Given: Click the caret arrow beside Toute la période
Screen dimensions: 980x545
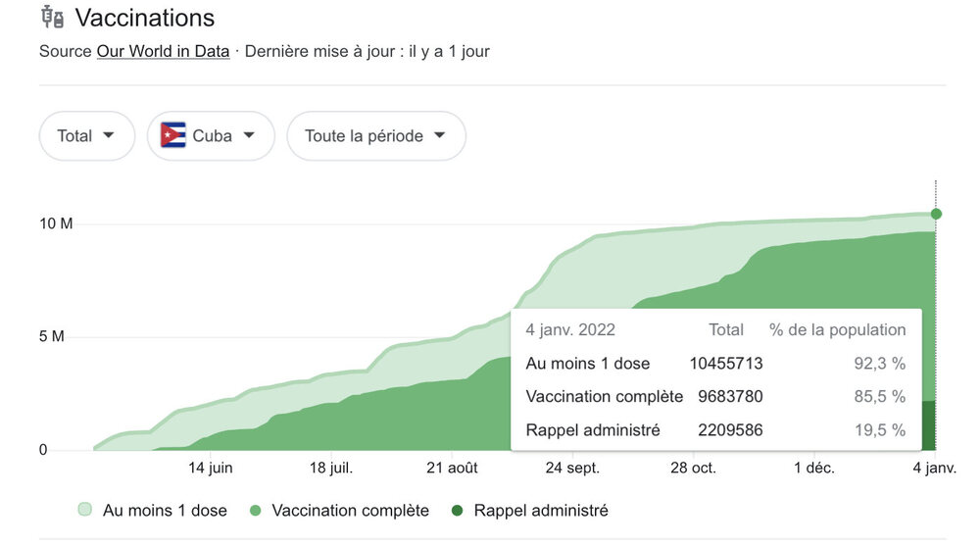Looking at the screenshot, I should tap(439, 135).
